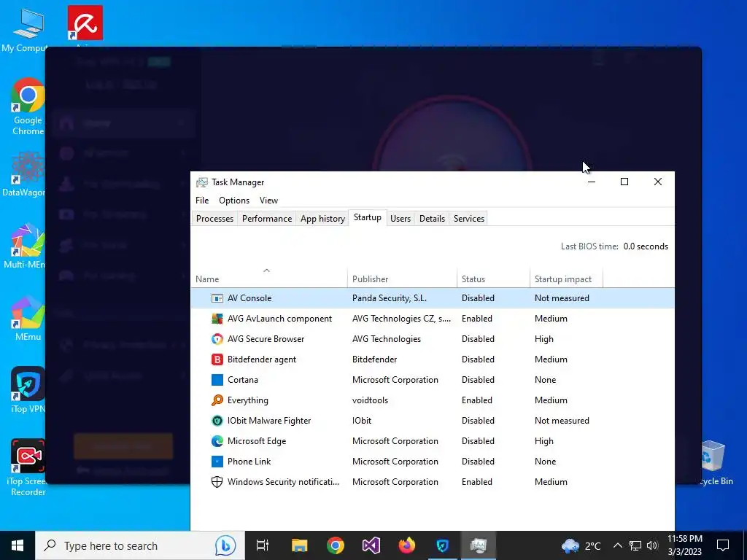Select the 'Phone Link' entry

433,462
